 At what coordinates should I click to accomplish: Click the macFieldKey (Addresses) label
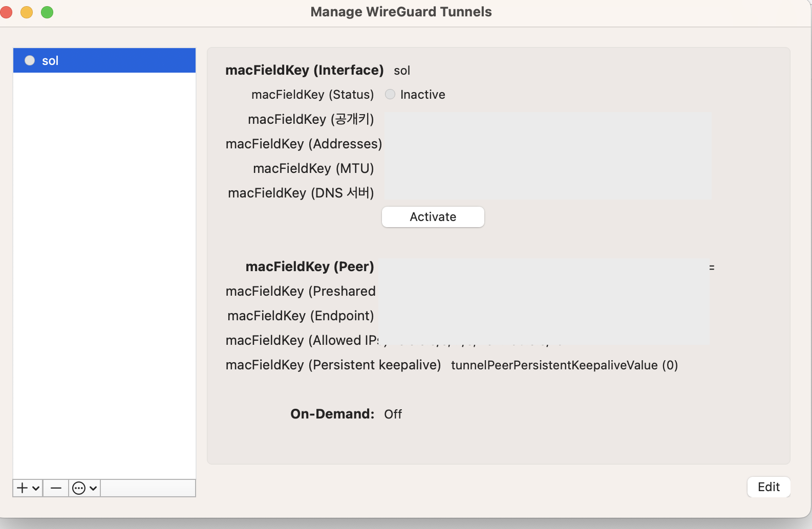pyautogui.click(x=304, y=144)
